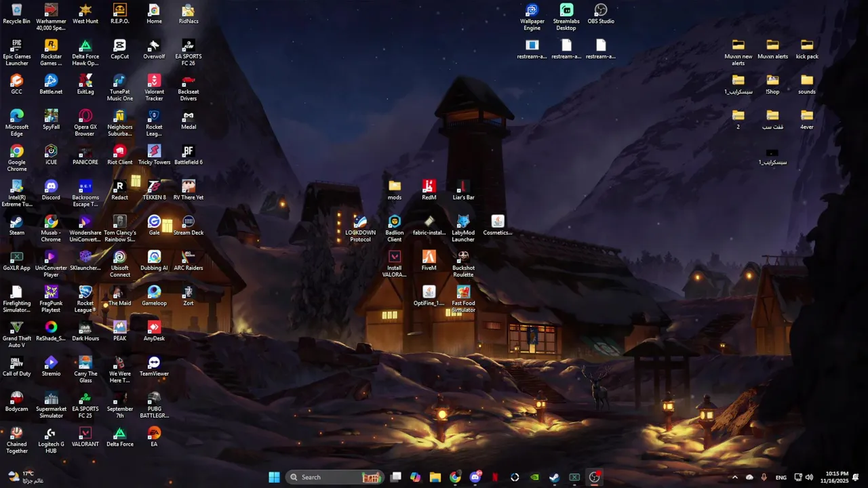The height and width of the screenshot is (488, 868).
Task: Open Copilot from the taskbar
Action: click(415, 477)
